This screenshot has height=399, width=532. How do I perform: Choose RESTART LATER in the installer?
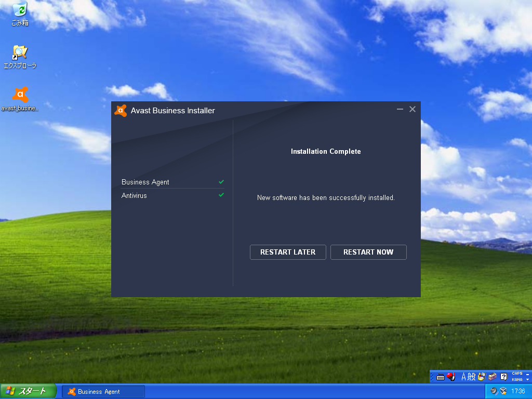[x=288, y=252]
